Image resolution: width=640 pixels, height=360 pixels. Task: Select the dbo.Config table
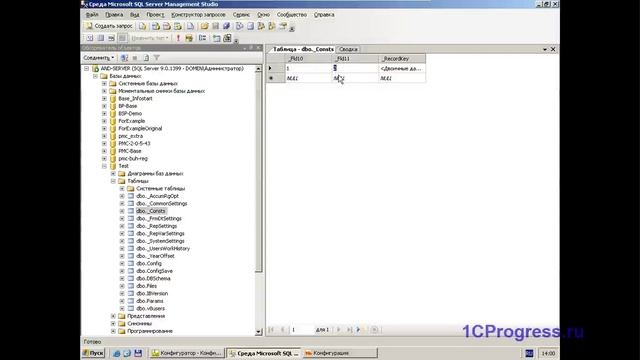click(149, 264)
